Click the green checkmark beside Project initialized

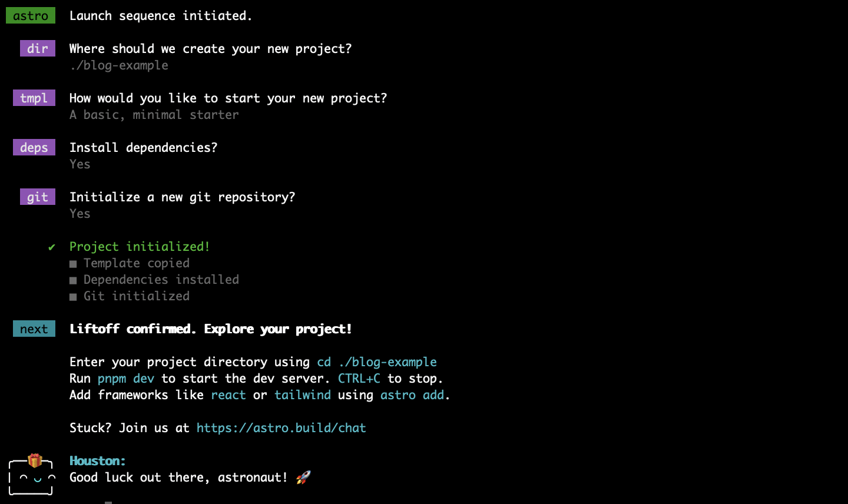click(52, 247)
